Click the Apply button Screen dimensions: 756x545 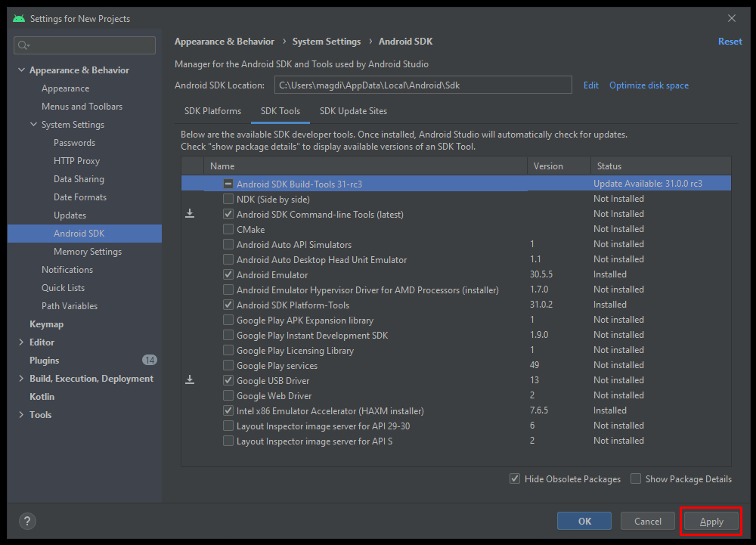tap(711, 521)
